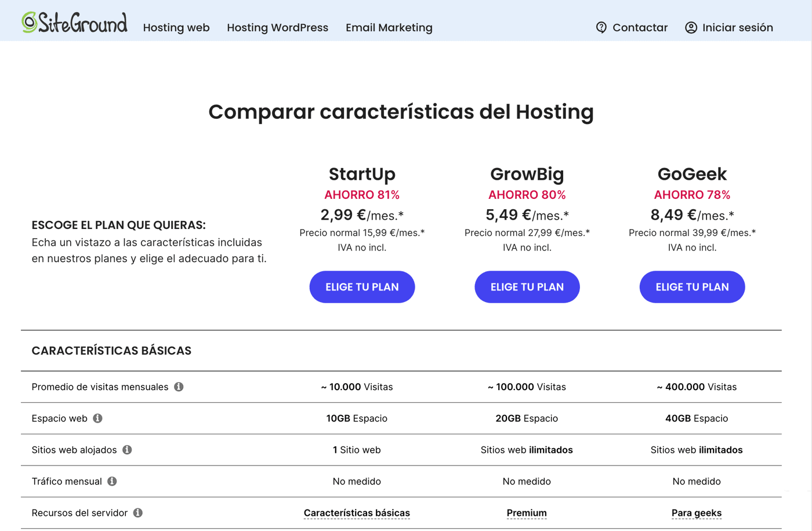The image size is (812, 531).
Task: Show info for Sitios web alojados
Action: pyautogui.click(x=127, y=449)
